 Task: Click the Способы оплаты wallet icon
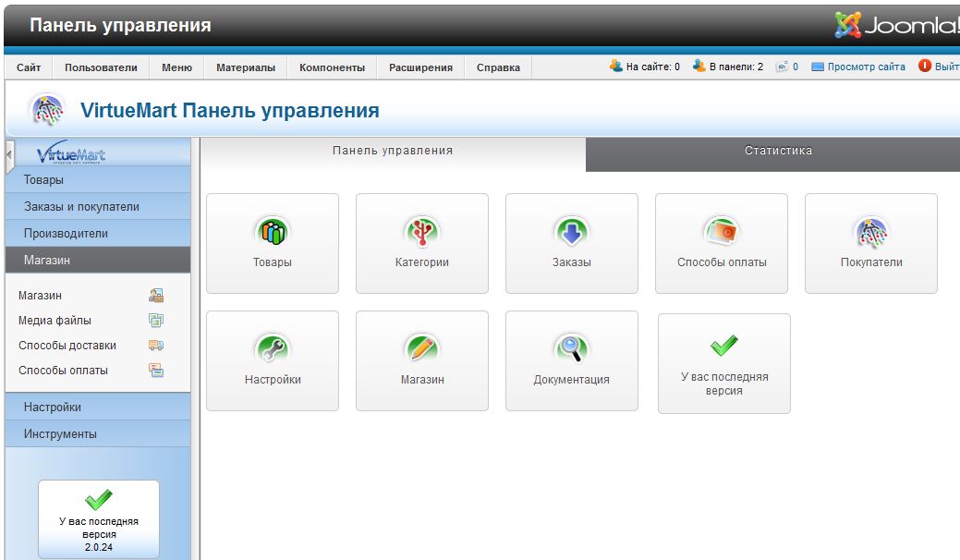(x=721, y=231)
